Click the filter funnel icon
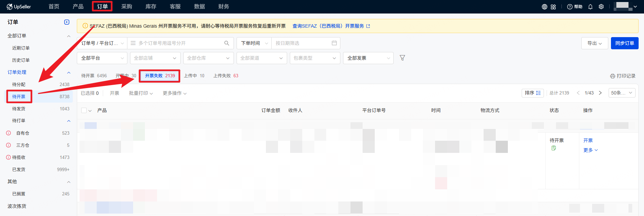 coord(402,58)
